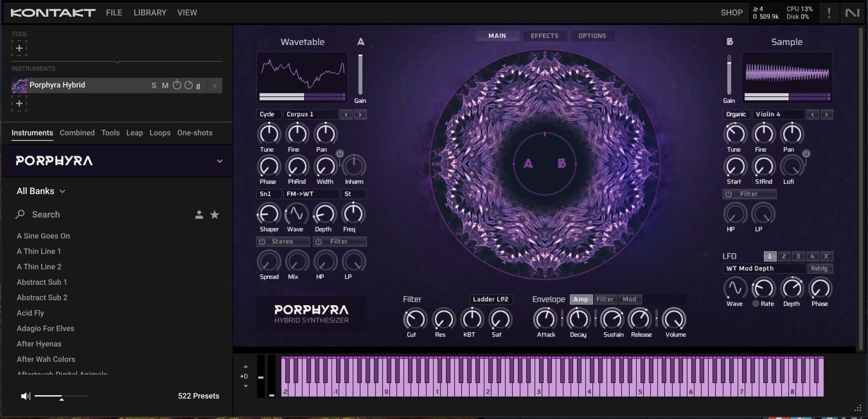Select LFO slot 2

(784, 256)
